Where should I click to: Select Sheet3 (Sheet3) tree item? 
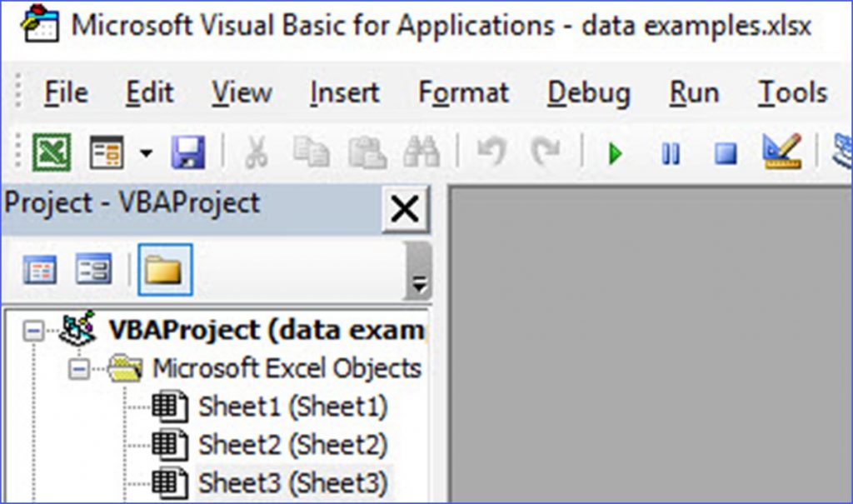[292, 482]
